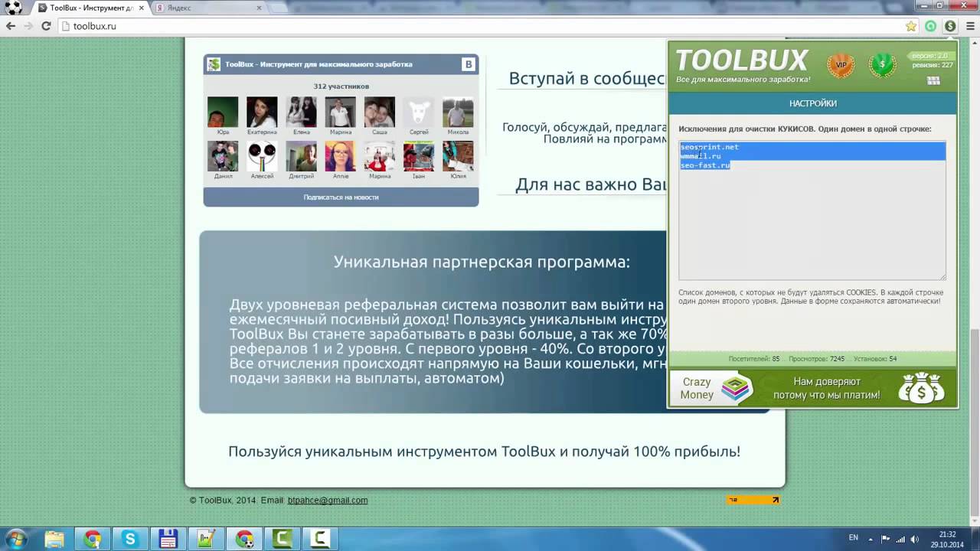
Task: Click the seo-fast.ru line
Action: point(705,165)
